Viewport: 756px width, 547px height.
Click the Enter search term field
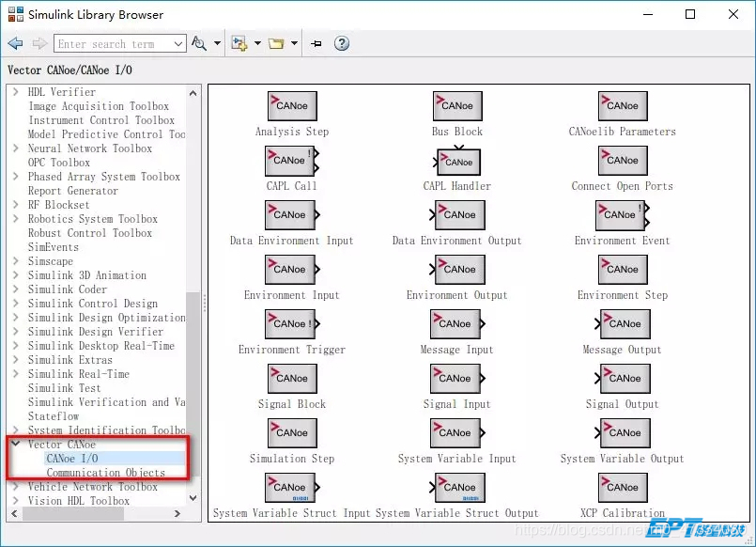tap(114, 44)
